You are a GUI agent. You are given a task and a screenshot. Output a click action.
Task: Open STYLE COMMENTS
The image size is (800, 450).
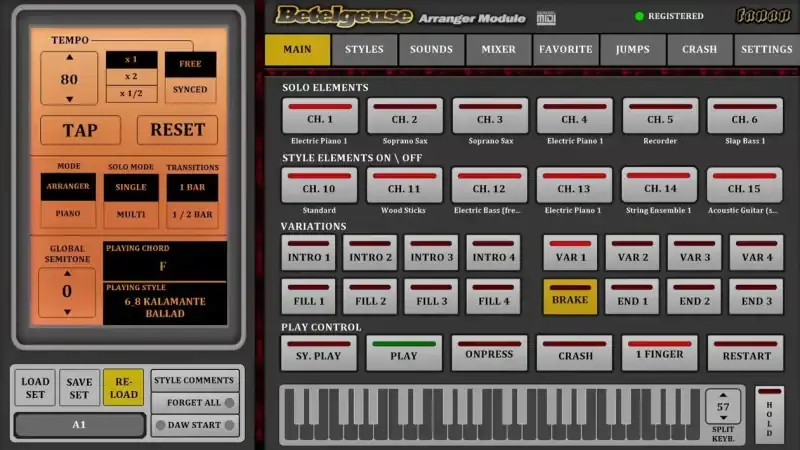coord(194,381)
